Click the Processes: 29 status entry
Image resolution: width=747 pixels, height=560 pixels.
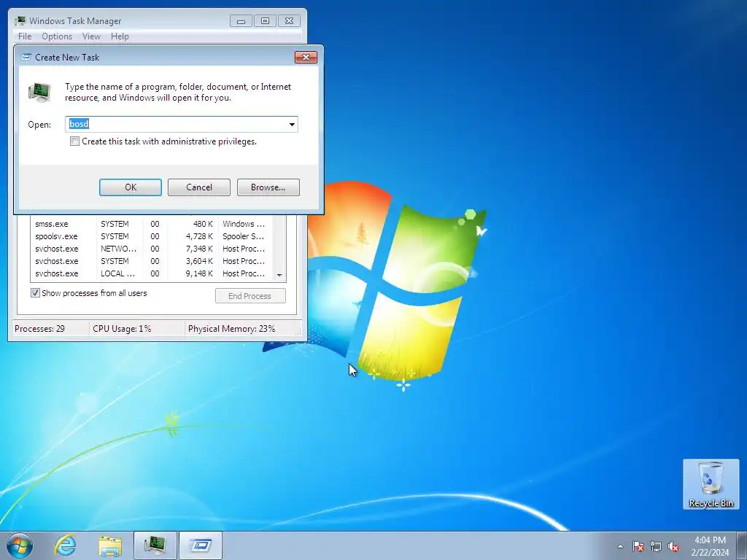pyautogui.click(x=39, y=329)
